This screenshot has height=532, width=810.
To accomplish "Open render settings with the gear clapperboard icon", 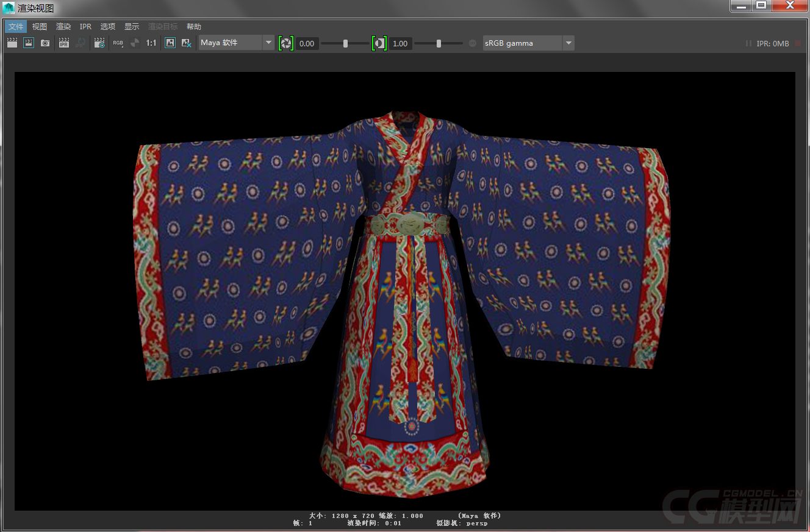I will (x=99, y=43).
